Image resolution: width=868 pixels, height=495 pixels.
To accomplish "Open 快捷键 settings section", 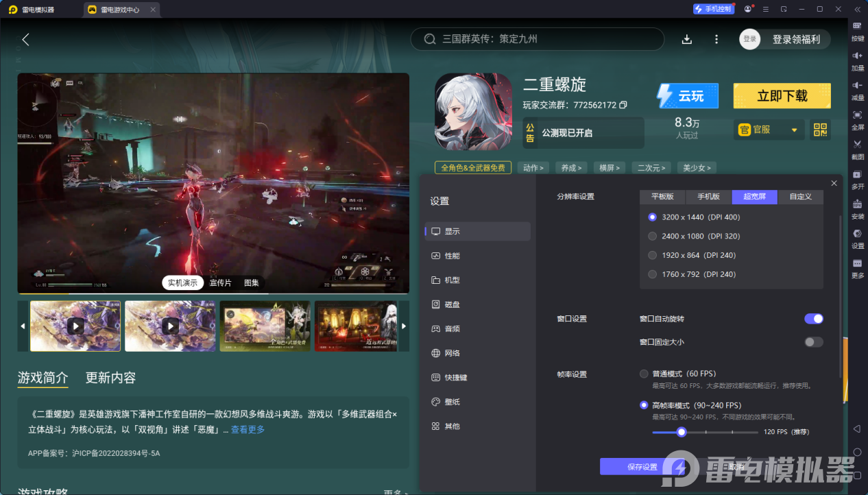I will [477, 378].
